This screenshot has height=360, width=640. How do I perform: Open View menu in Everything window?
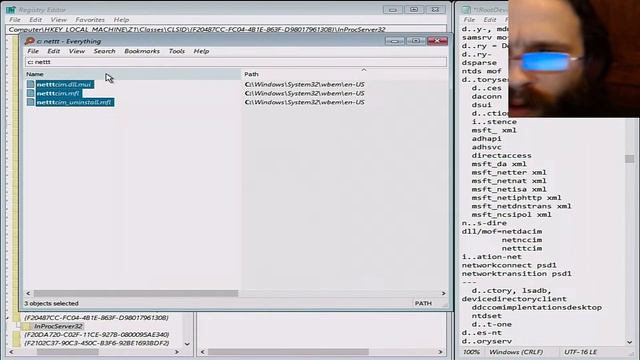tap(76, 51)
